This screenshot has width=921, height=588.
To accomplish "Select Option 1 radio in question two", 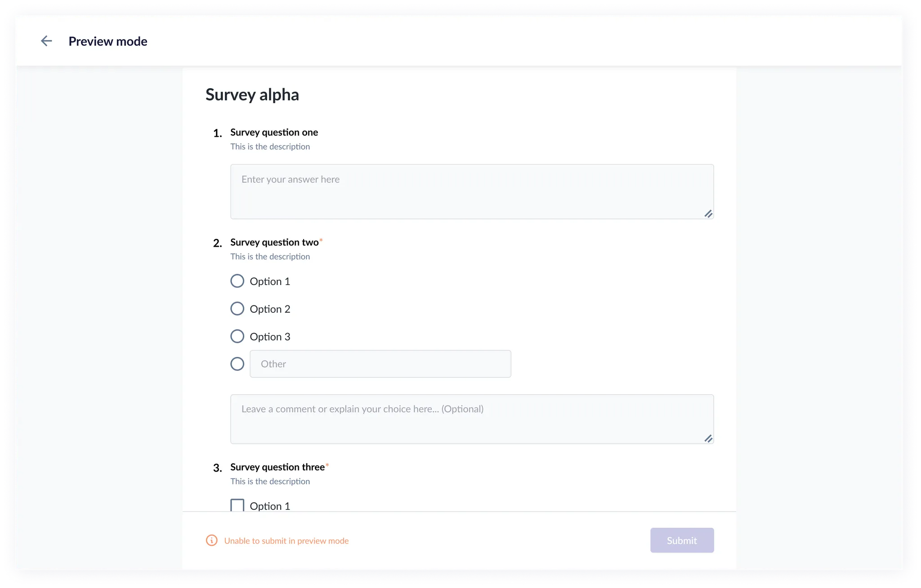I will [x=237, y=281].
